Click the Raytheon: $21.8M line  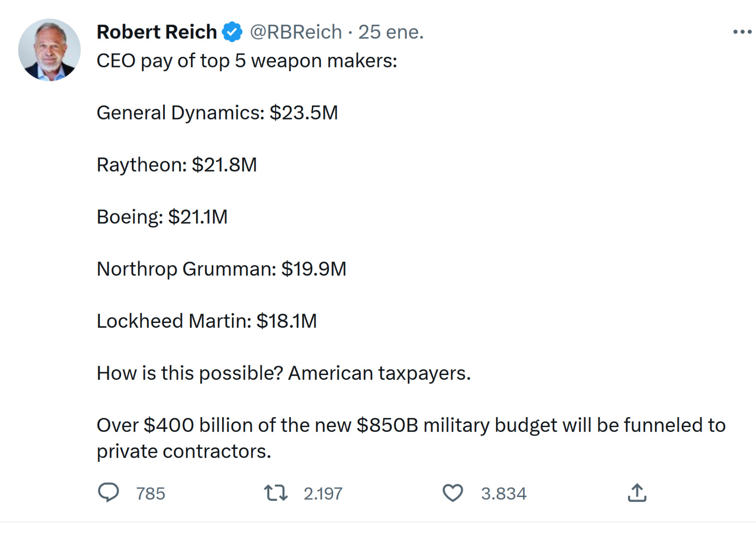[177, 165]
